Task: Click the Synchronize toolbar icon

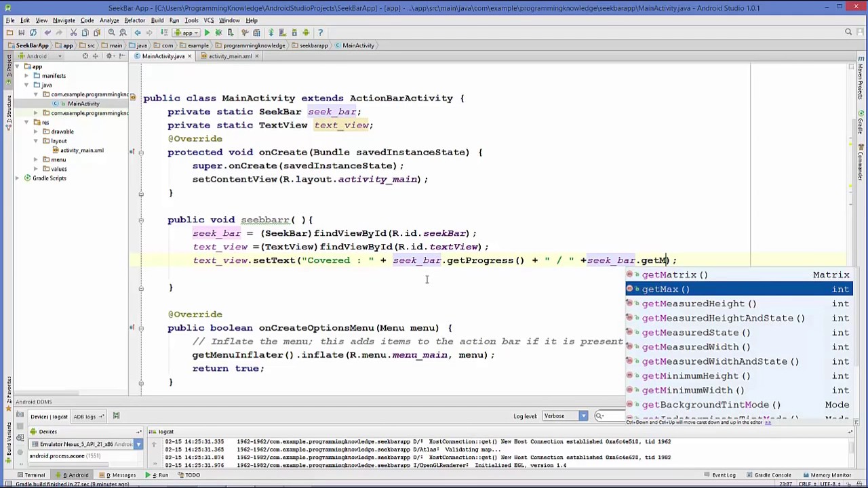Action: point(33,33)
